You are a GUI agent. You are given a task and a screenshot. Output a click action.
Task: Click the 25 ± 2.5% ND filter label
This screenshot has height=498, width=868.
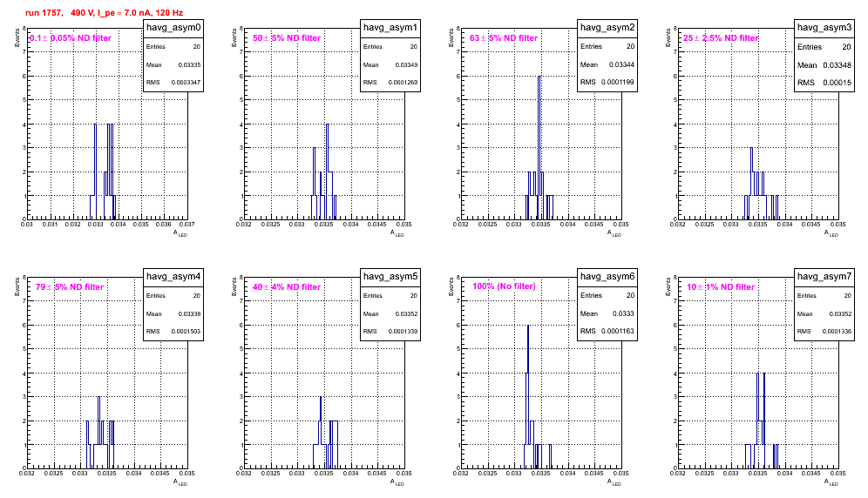[721, 38]
